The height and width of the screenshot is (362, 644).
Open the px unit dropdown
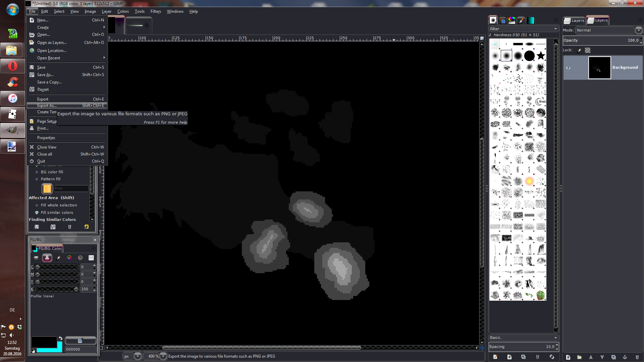point(138,356)
